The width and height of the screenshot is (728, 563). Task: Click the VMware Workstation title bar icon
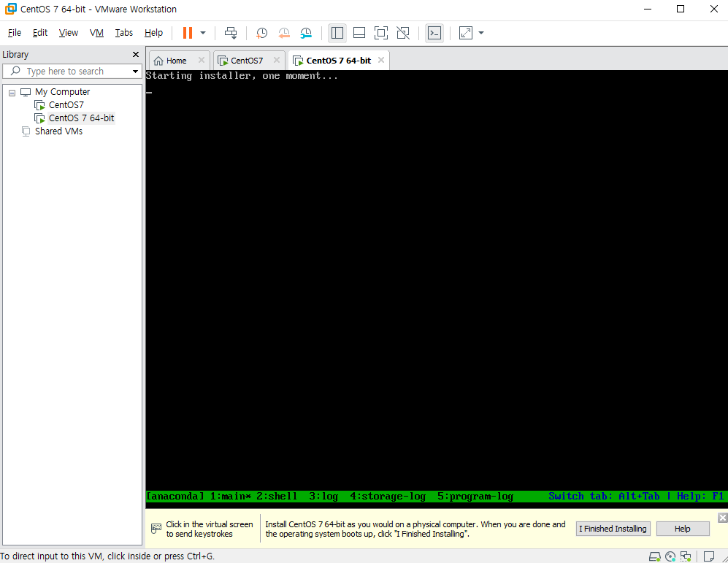pyautogui.click(x=10, y=9)
